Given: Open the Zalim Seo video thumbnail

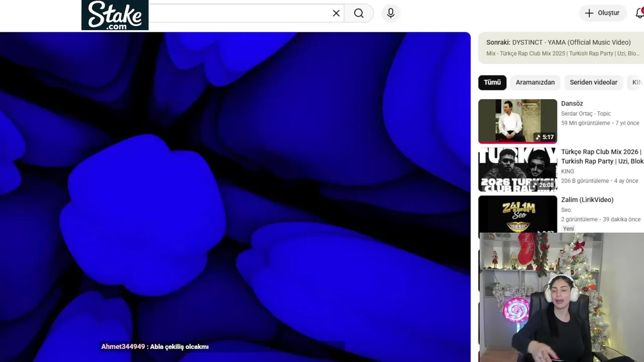Looking at the screenshot, I should (518, 214).
